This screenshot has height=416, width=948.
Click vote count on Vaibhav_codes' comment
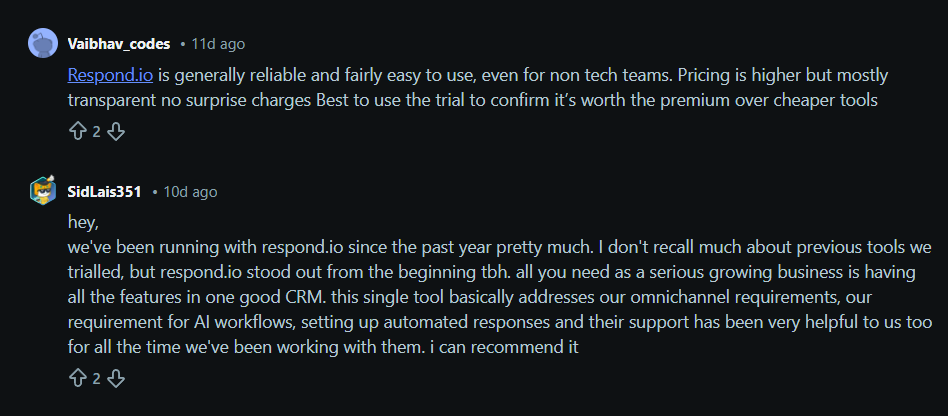96,131
